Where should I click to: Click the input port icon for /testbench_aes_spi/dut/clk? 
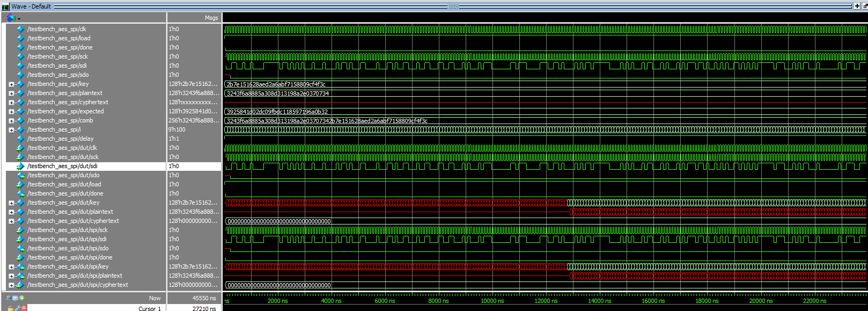click(x=20, y=148)
